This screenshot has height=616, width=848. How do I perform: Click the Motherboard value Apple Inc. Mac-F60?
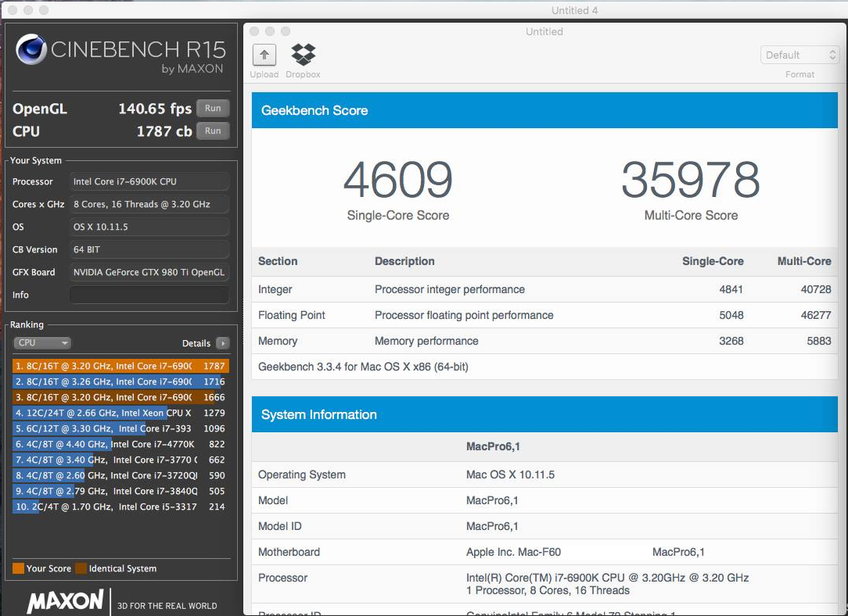pyautogui.click(x=513, y=552)
